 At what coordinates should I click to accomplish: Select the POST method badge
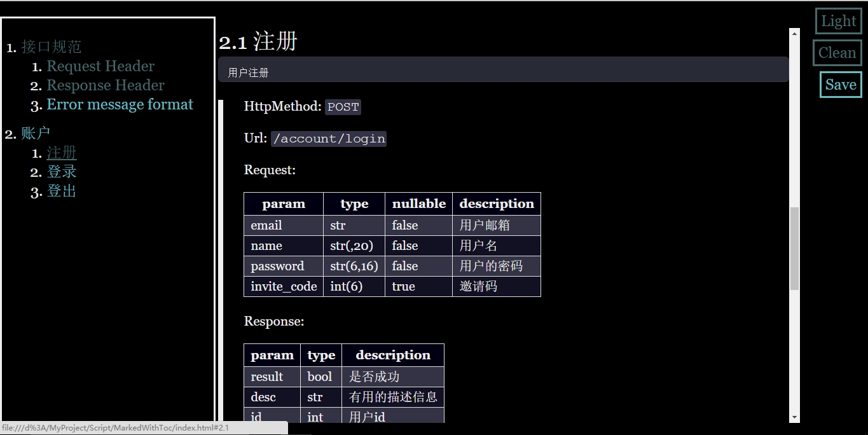pos(343,107)
